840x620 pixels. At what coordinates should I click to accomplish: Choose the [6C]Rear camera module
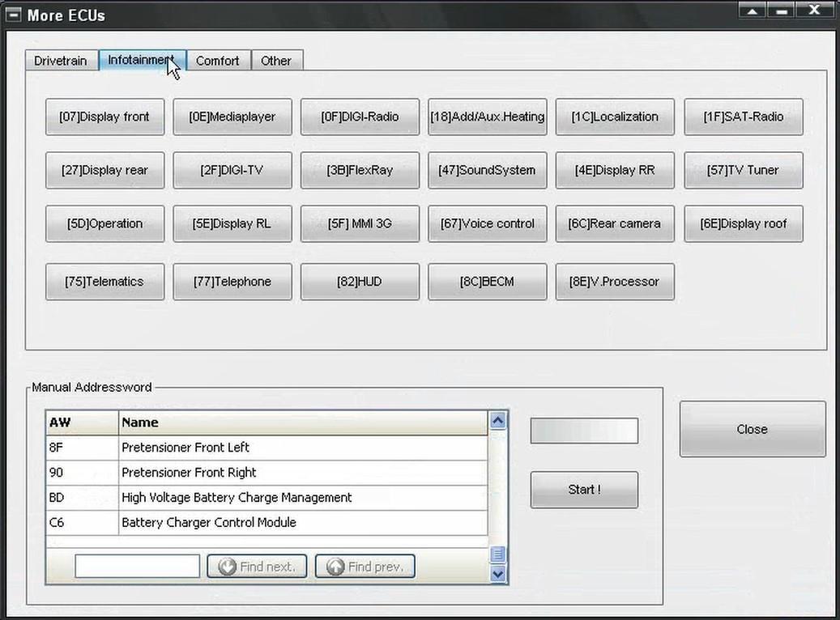615,223
